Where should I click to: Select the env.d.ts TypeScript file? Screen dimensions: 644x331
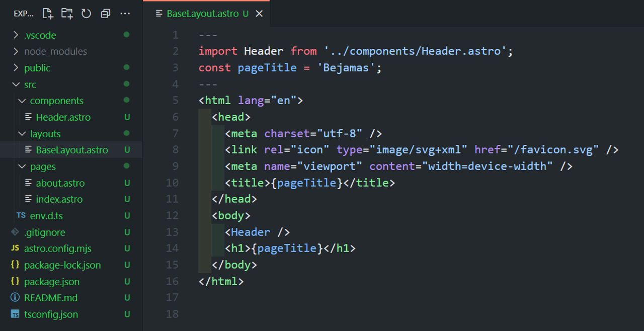(46, 215)
